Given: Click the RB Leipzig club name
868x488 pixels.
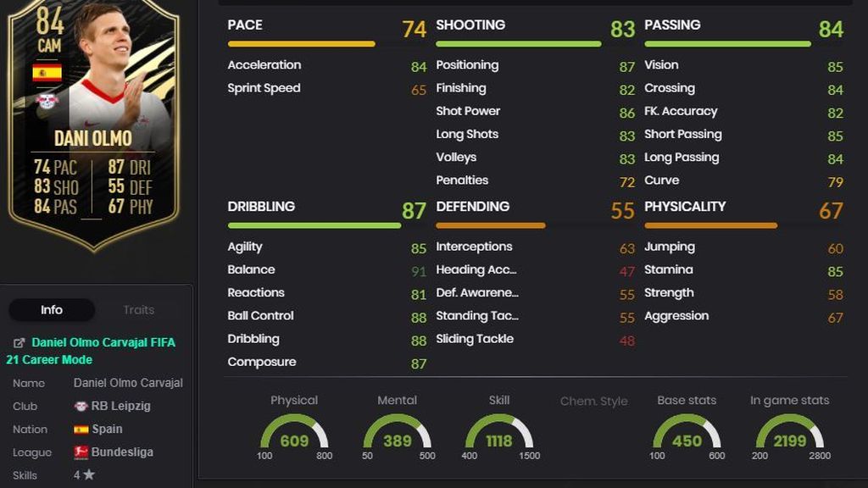Looking at the screenshot, I should coord(120,406).
